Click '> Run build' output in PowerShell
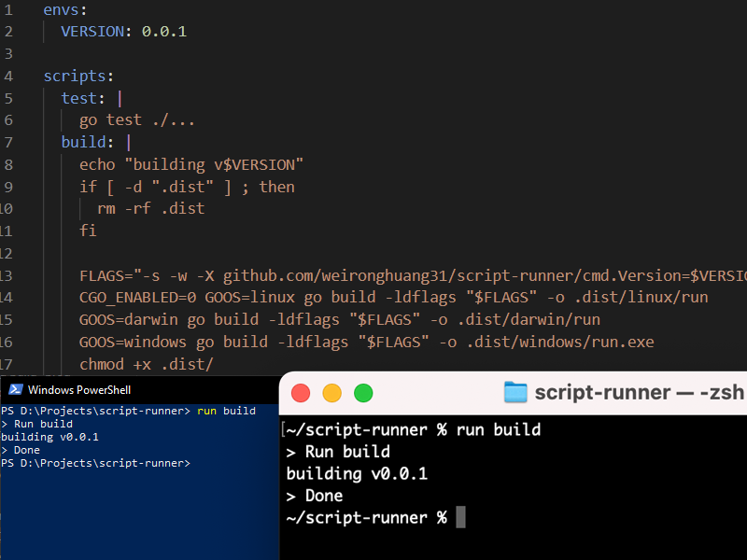This screenshot has height=560, width=747. [36, 424]
